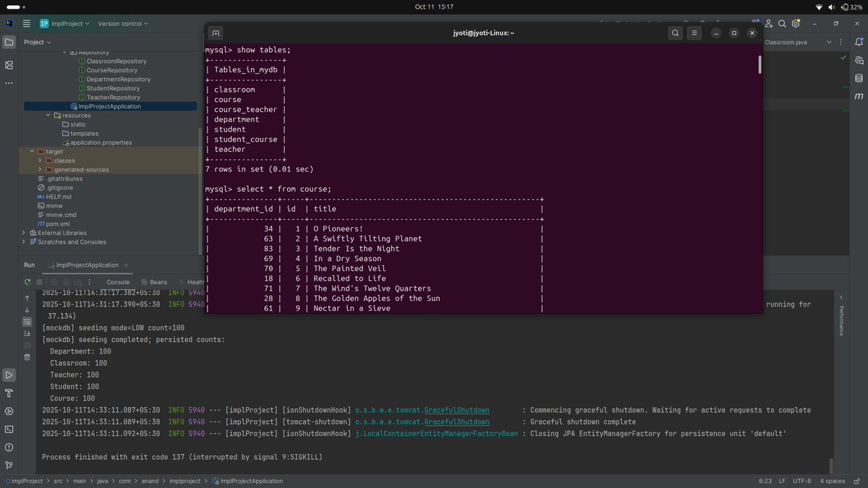The width and height of the screenshot is (868, 488).
Task: Open the Version control dropdown
Action: (123, 23)
